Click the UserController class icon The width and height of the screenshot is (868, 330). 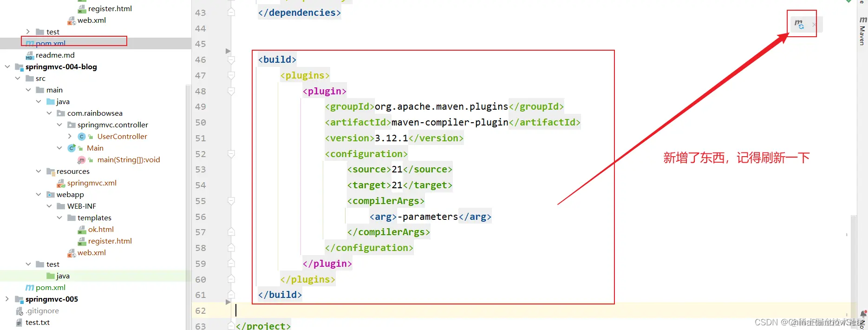click(x=82, y=136)
